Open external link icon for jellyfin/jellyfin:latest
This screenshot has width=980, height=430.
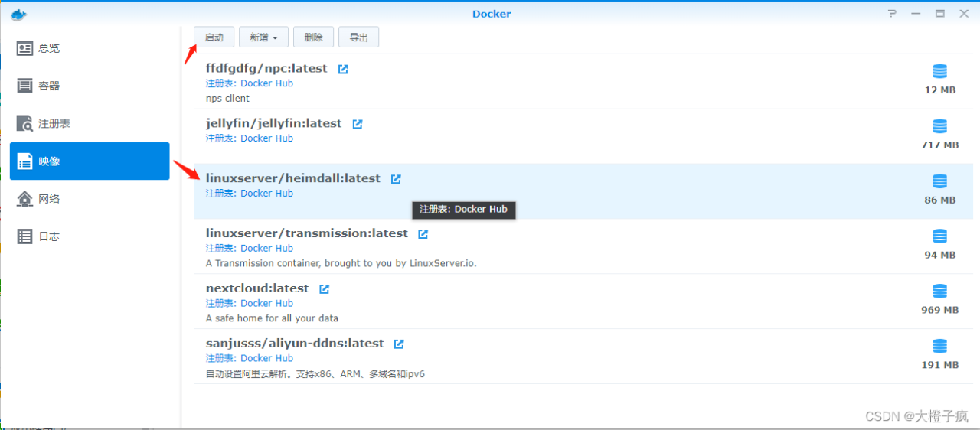click(358, 124)
